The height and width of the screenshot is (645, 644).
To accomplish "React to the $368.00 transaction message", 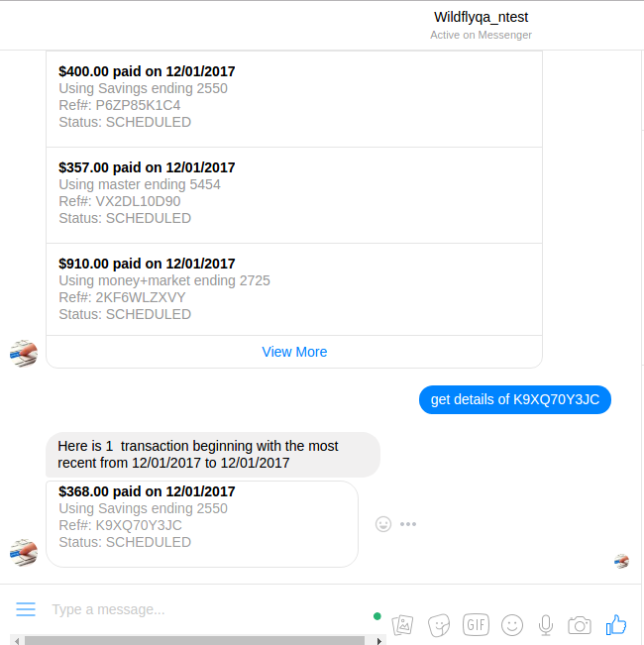I will click(x=383, y=524).
